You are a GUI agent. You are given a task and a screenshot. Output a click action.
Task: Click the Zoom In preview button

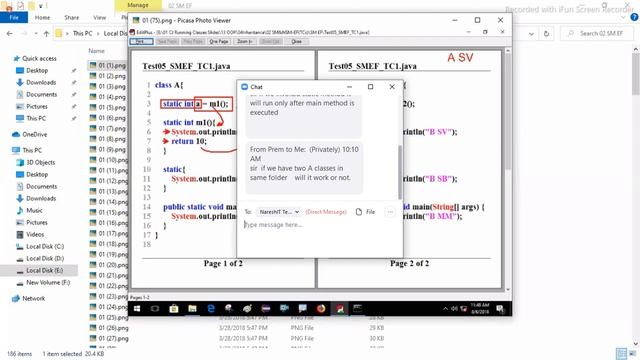point(245,42)
